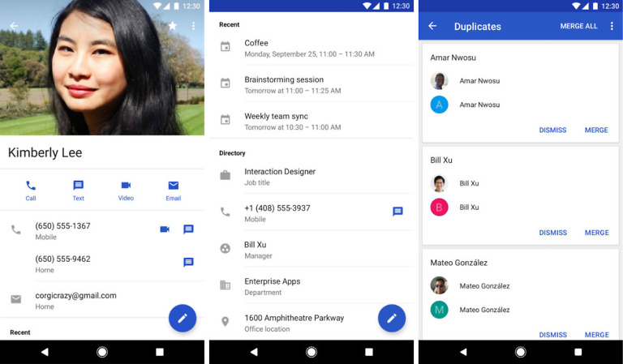Tap the blue letter A avatar
The width and height of the screenshot is (623, 364).
(x=439, y=105)
